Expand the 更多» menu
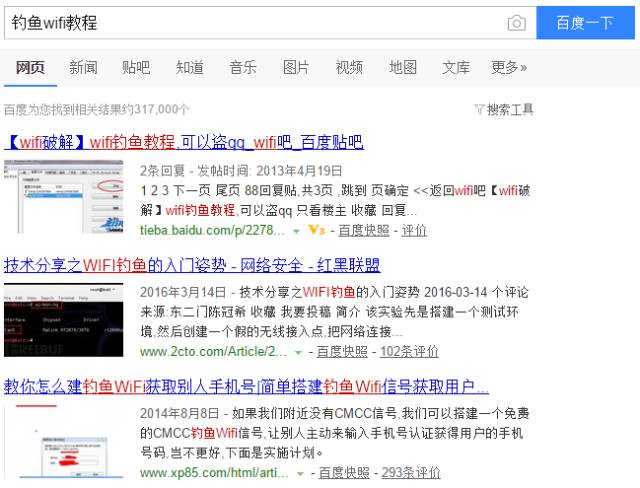The height and width of the screenshot is (488, 640). pyautogui.click(x=509, y=67)
